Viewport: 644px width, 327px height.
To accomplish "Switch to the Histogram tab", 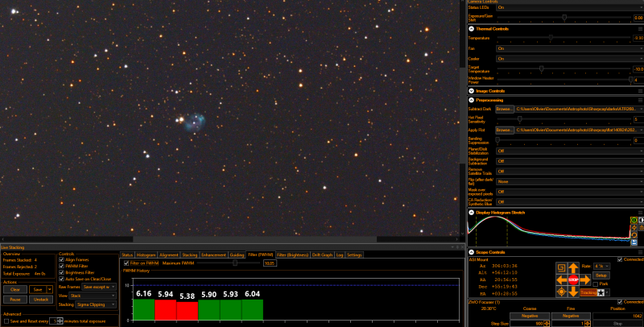I will click(x=147, y=255).
